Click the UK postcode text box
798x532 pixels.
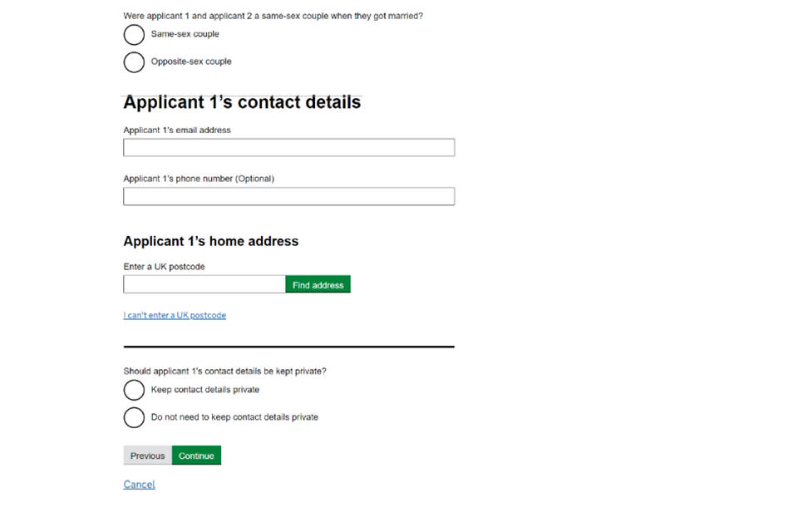pyautogui.click(x=204, y=284)
